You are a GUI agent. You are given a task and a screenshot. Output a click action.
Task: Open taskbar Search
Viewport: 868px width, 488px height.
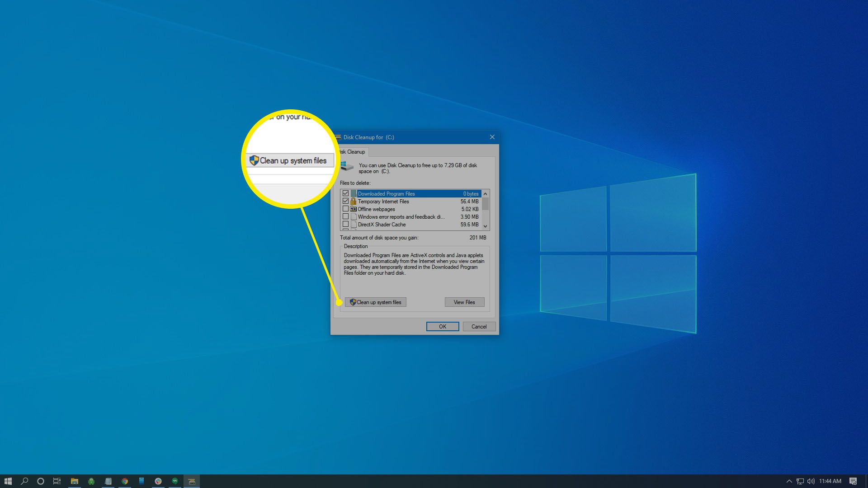24,481
